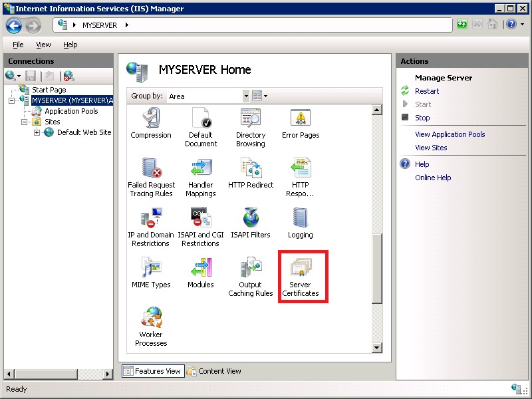Click Stop in Actions pane

coord(422,118)
